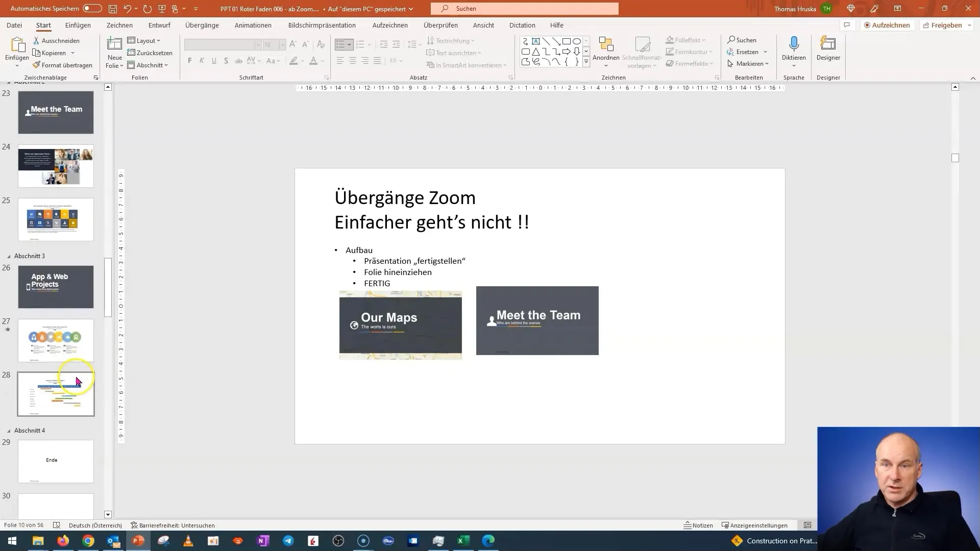Image resolution: width=980 pixels, height=551 pixels.
Task: Open the Übergänge ribbon tab
Action: (x=201, y=25)
